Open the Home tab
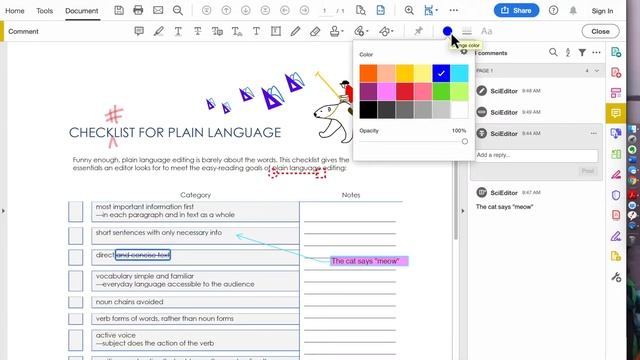This screenshot has height=360, width=640. point(15,11)
